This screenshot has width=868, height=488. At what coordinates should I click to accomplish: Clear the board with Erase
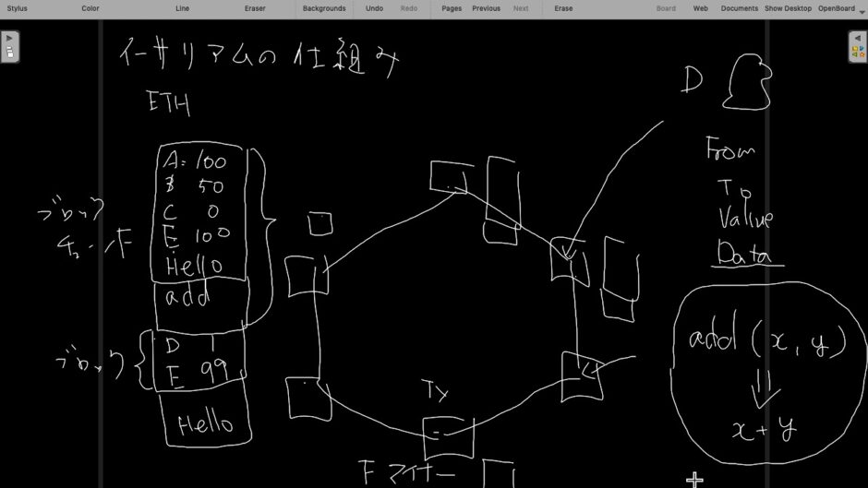coord(563,8)
